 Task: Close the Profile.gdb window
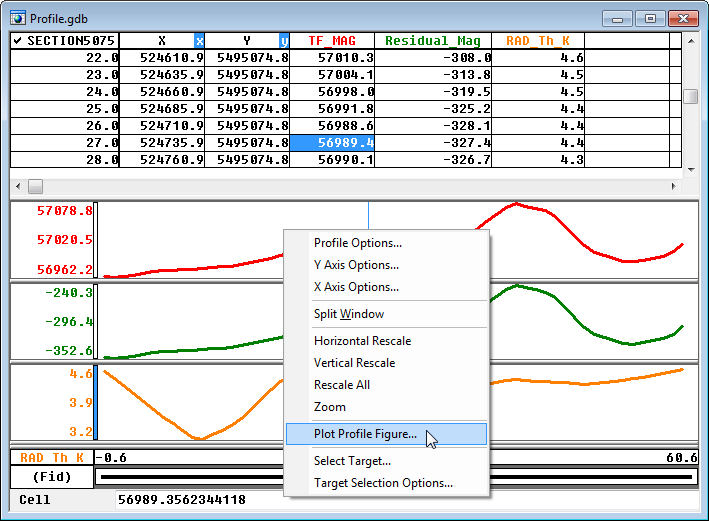pos(683,19)
